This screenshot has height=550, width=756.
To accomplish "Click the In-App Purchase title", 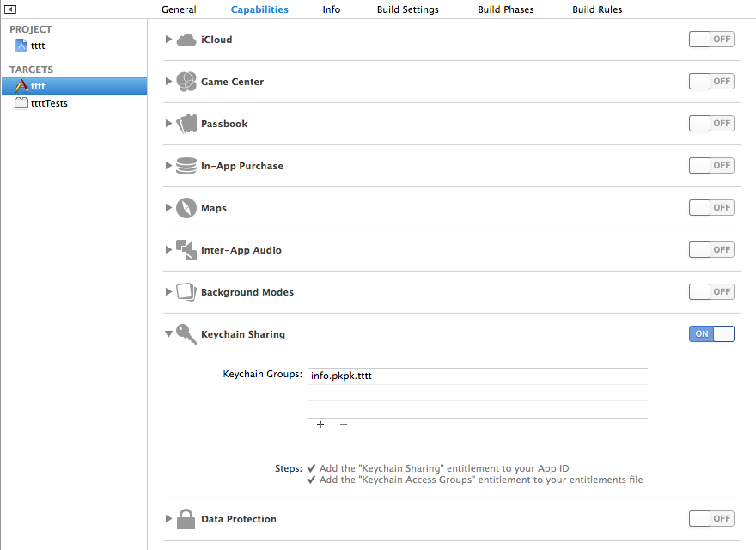I will pos(242,166).
